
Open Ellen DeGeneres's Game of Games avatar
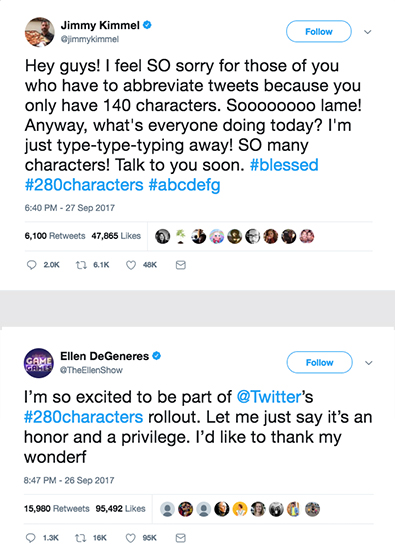pos(39,363)
